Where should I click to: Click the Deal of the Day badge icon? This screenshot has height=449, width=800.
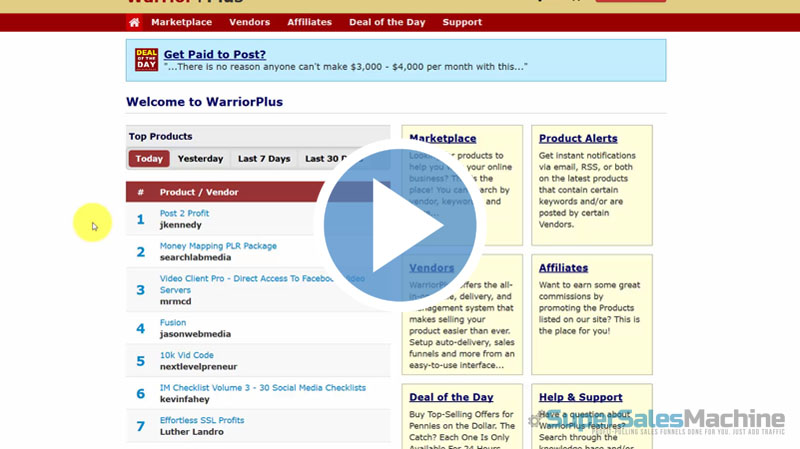tap(147, 60)
